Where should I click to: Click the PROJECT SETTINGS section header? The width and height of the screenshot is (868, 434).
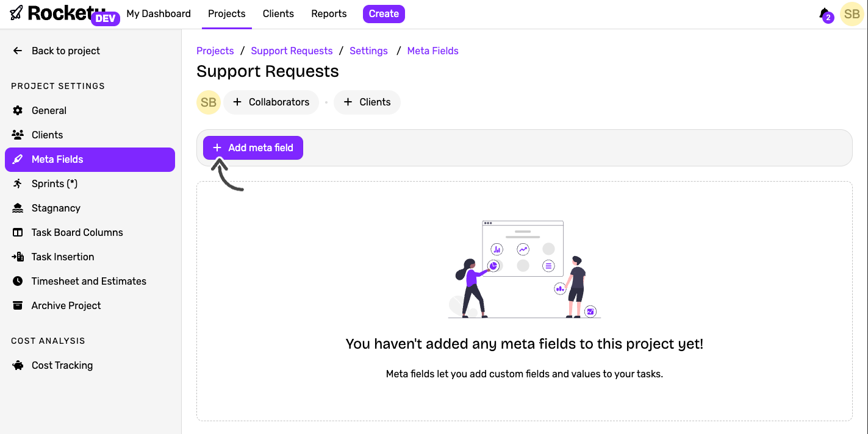click(58, 86)
